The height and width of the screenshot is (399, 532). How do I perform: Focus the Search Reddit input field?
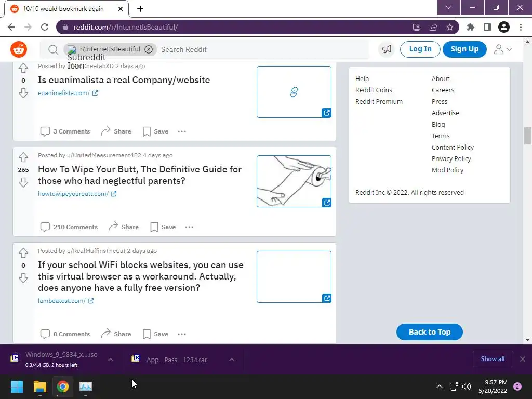coord(263,49)
